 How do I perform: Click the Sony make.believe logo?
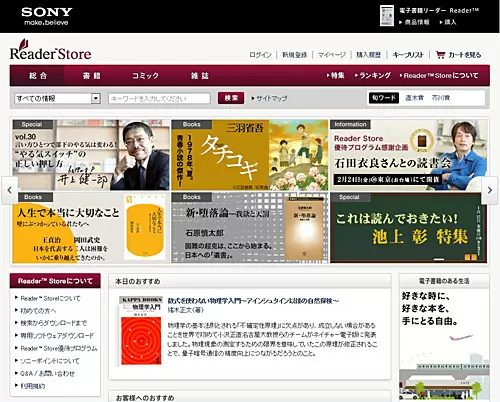[x=47, y=16]
